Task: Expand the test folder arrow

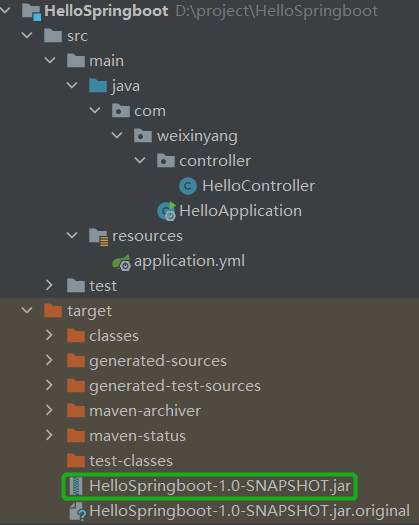Action: pos(49,285)
